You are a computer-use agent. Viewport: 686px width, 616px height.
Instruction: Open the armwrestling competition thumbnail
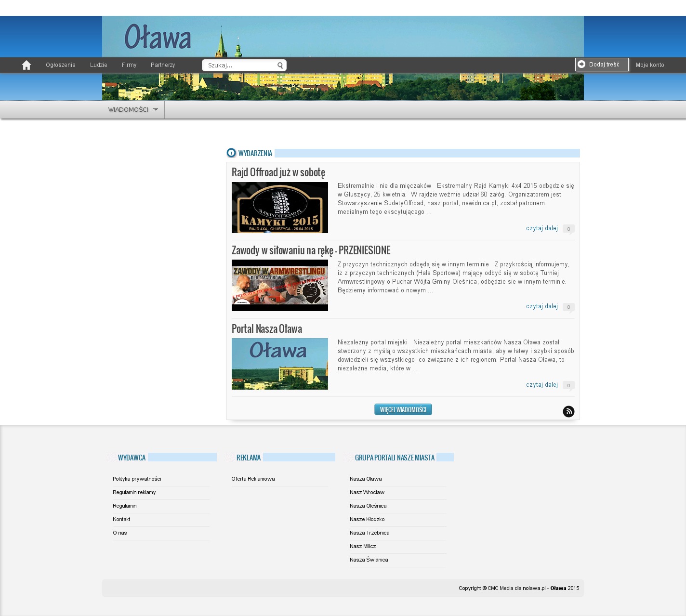[x=279, y=285]
